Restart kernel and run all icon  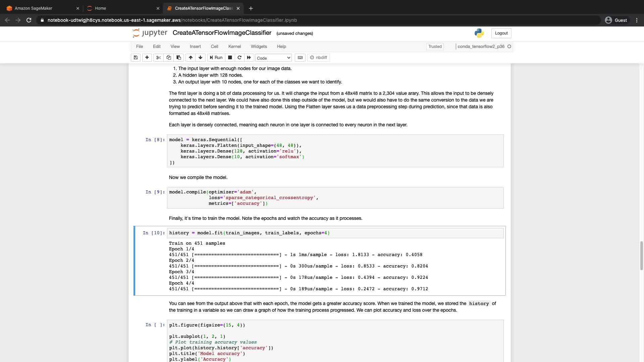click(x=249, y=58)
